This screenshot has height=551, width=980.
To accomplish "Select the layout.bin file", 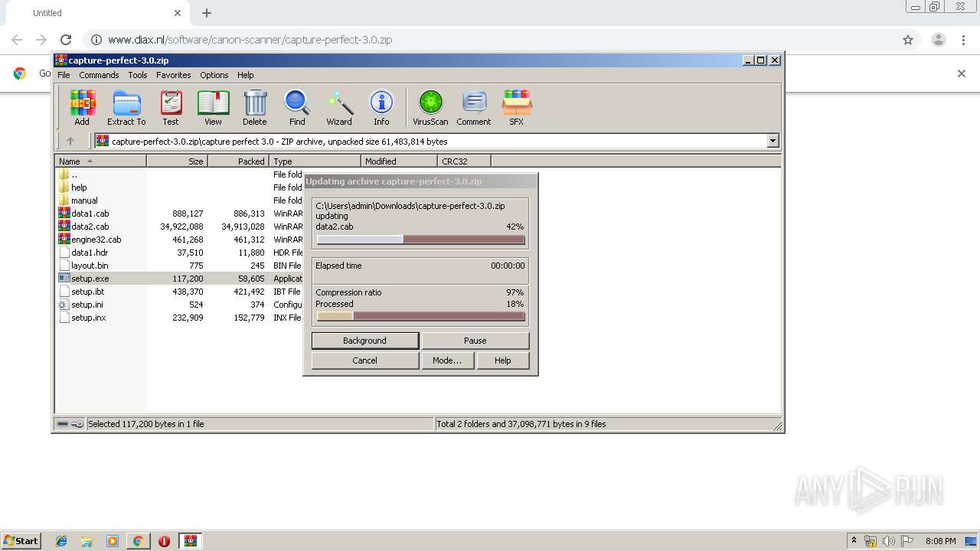I will point(90,266).
